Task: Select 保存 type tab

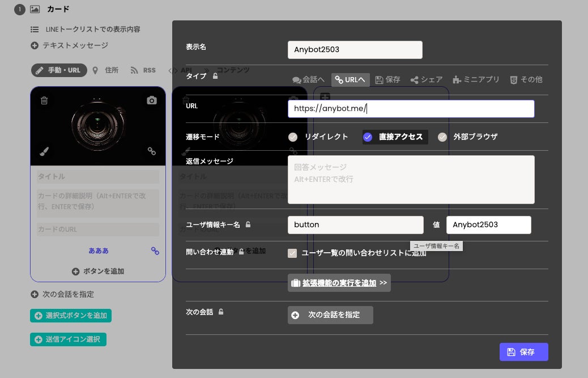Action: coord(387,79)
